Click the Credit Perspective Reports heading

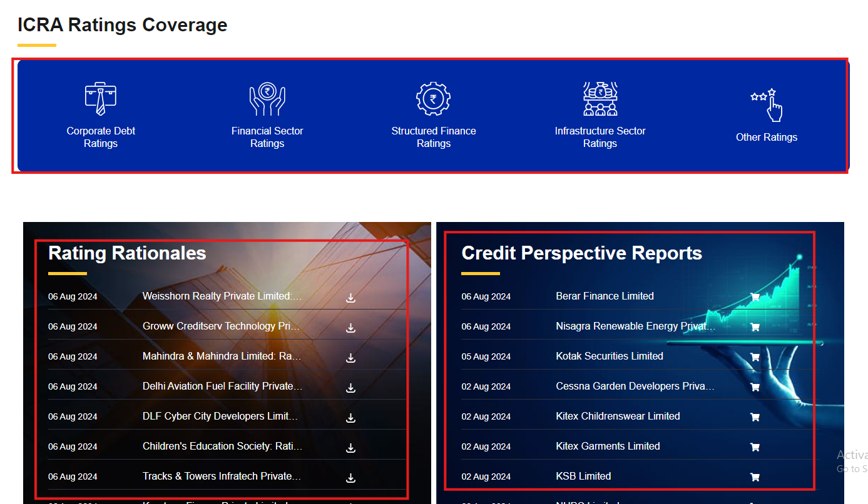(581, 253)
